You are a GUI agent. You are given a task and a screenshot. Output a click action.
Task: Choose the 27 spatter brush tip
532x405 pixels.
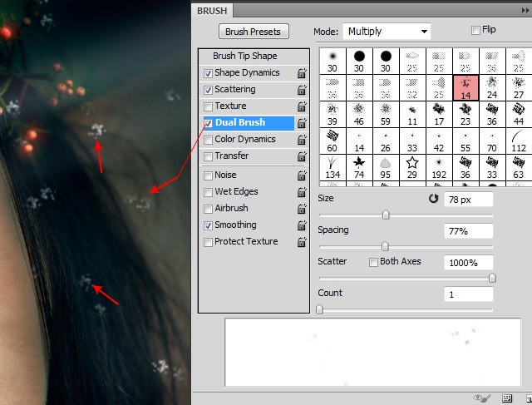click(519, 88)
